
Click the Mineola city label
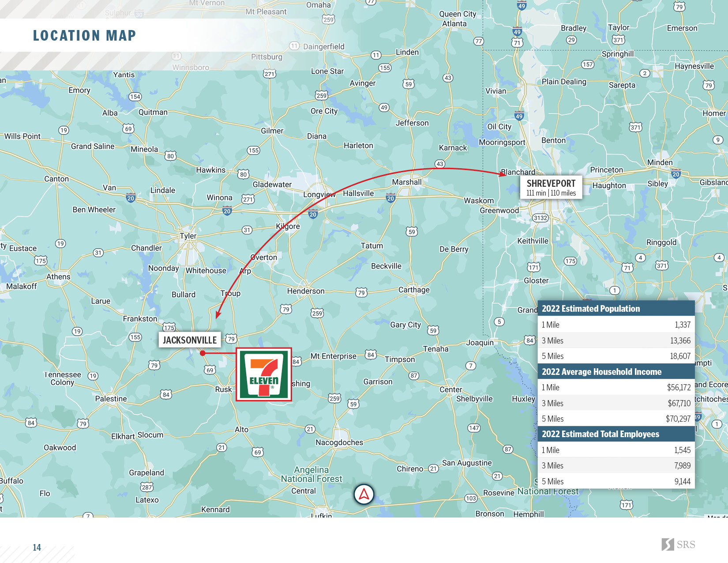[144, 149]
